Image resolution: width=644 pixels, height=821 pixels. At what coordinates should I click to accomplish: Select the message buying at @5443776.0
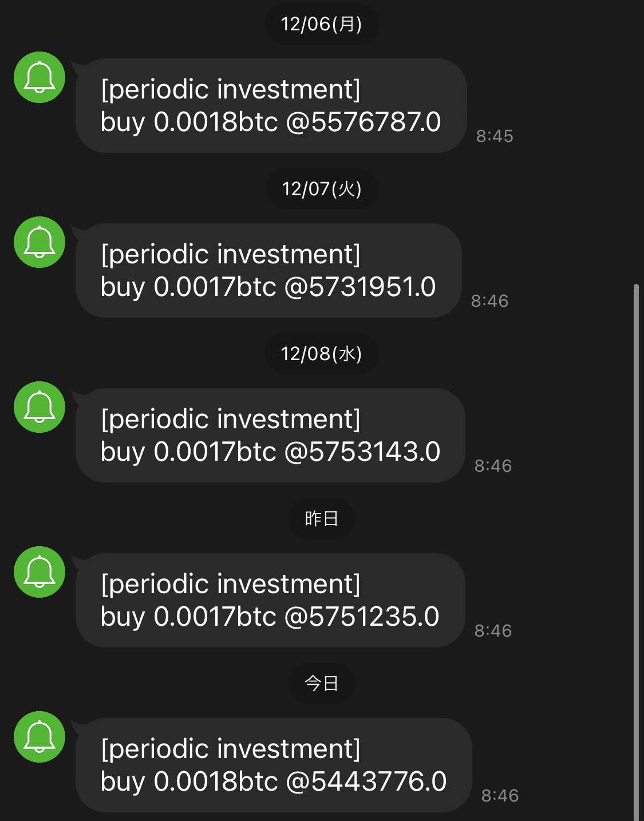point(274,765)
